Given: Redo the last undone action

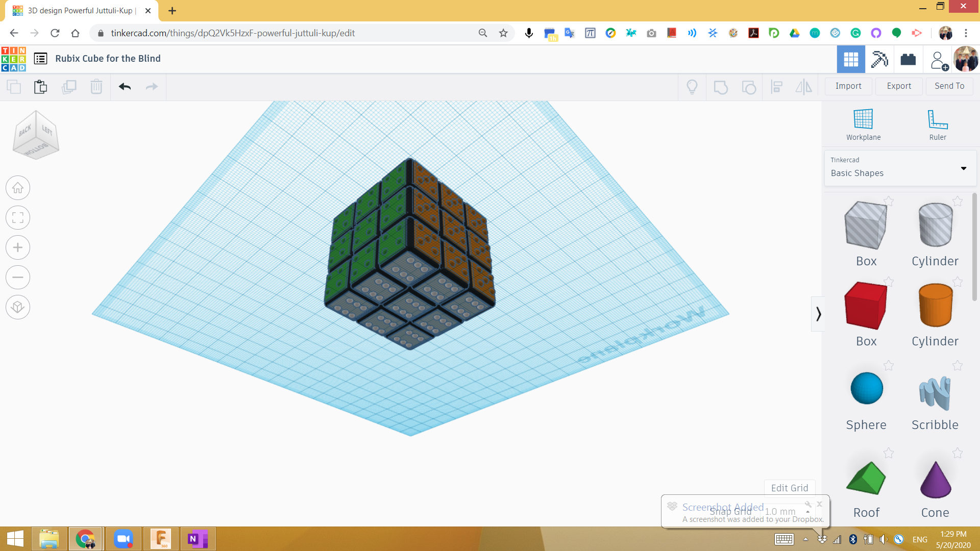Looking at the screenshot, I should (x=152, y=87).
